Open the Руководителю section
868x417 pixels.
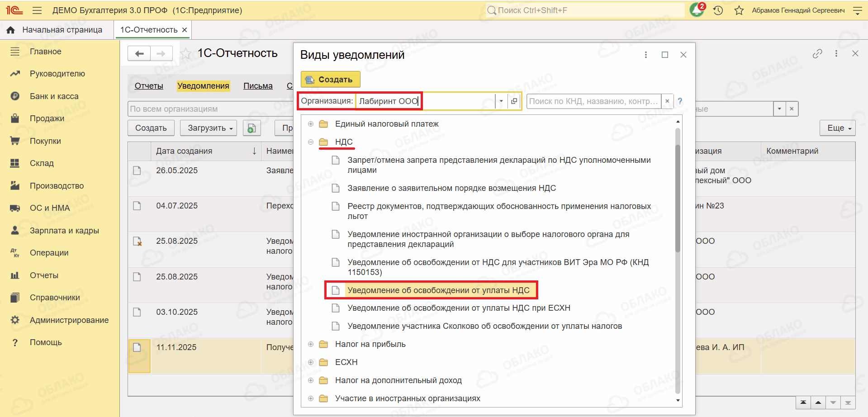pos(57,74)
